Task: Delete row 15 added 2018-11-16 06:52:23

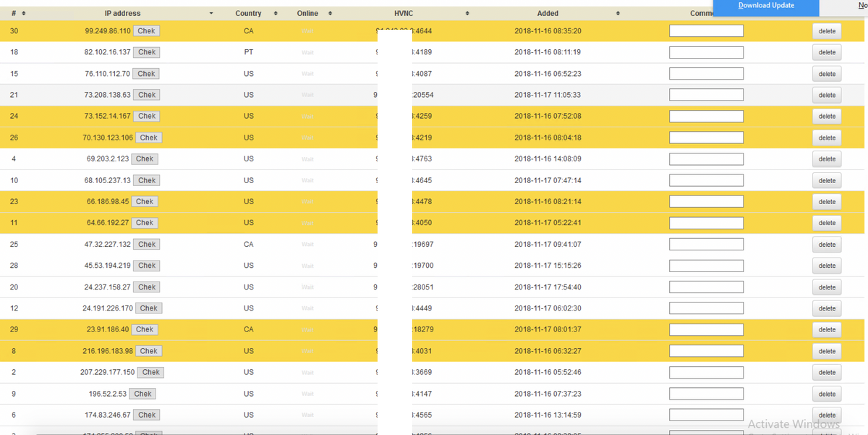Action: pos(827,74)
